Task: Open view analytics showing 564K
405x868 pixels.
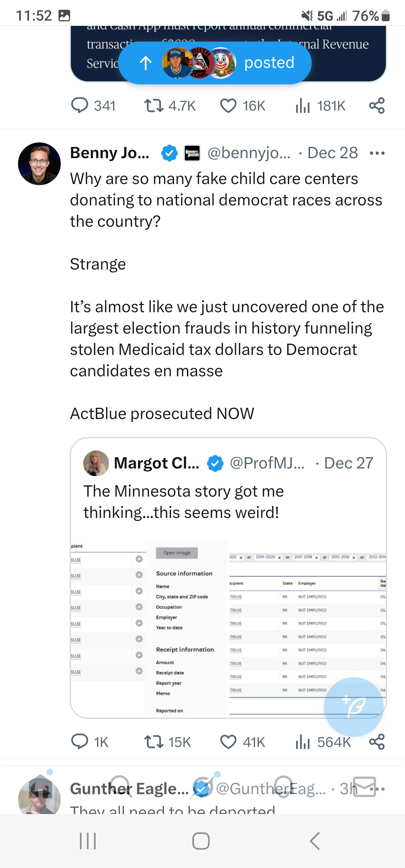Action: click(303, 742)
